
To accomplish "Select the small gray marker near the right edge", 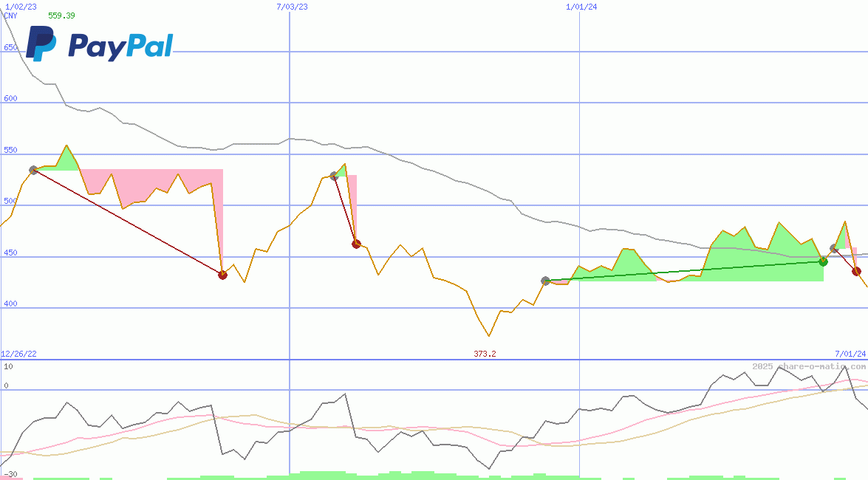I will tap(833, 249).
